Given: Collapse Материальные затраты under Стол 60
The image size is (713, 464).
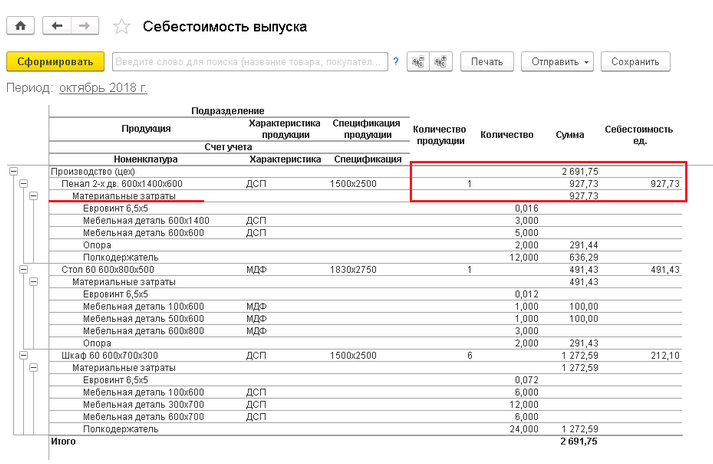Looking at the screenshot, I should [x=33, y=282].
